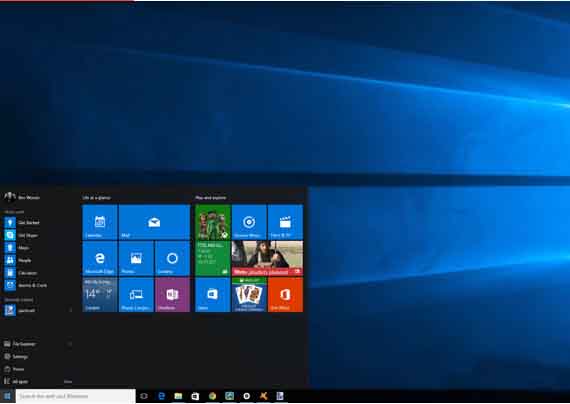This screenshot has width=570, height=404.
Task: Open the orange Get Office tile
Action: pos(285,295)
